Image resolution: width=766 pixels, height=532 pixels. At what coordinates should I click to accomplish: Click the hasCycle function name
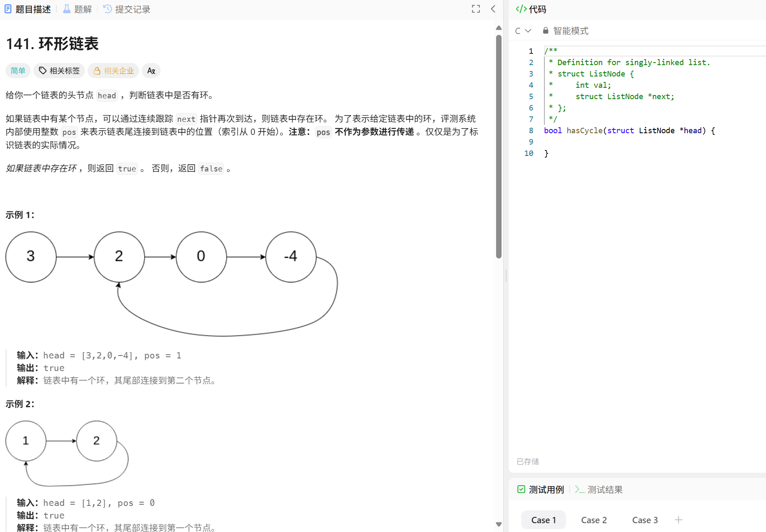pyautogui.click(x=584, y=131)
